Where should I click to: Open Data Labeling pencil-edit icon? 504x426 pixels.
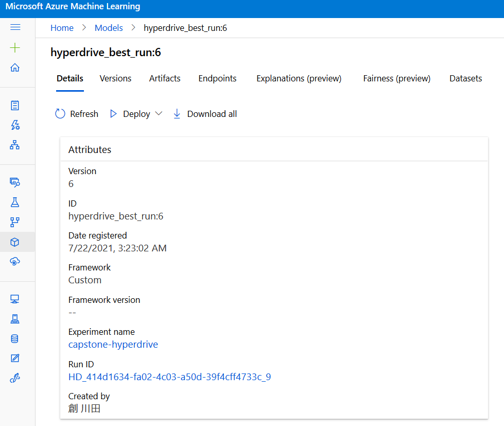15,358
